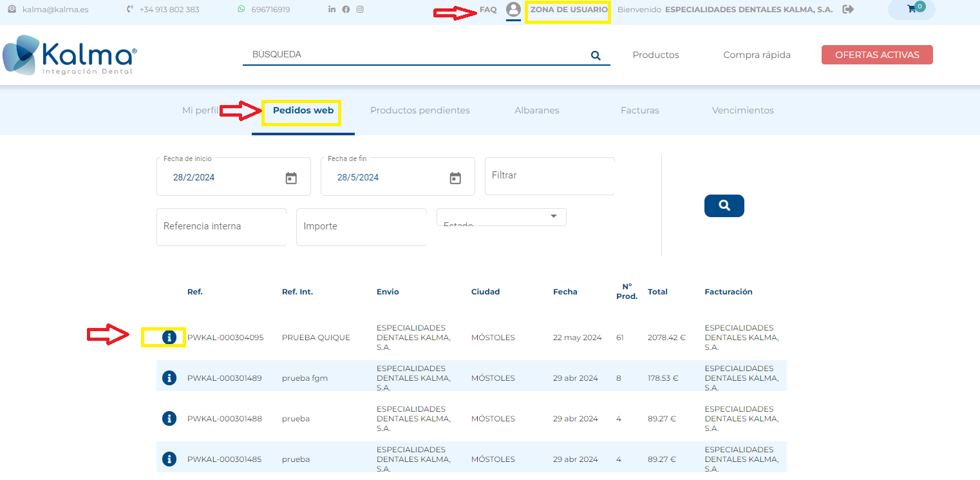980x480 pixels.
Task: Click the date 22 may 2024
Action: (578, 338)
